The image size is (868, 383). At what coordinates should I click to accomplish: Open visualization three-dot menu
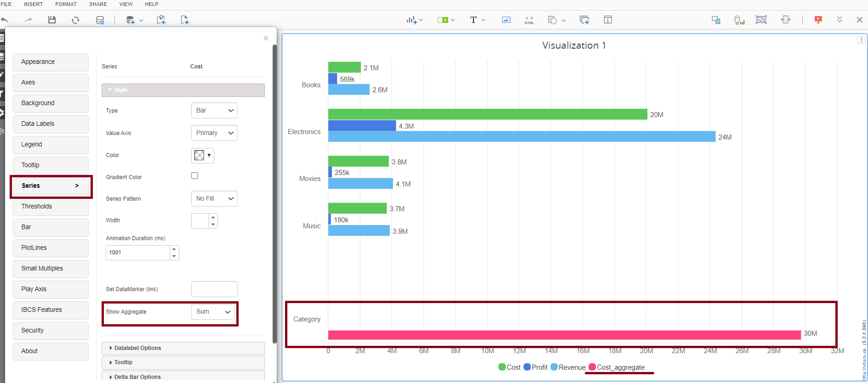861,40
